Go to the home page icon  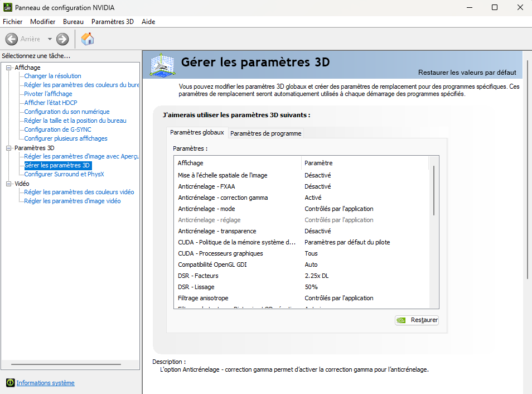[88, 39]
